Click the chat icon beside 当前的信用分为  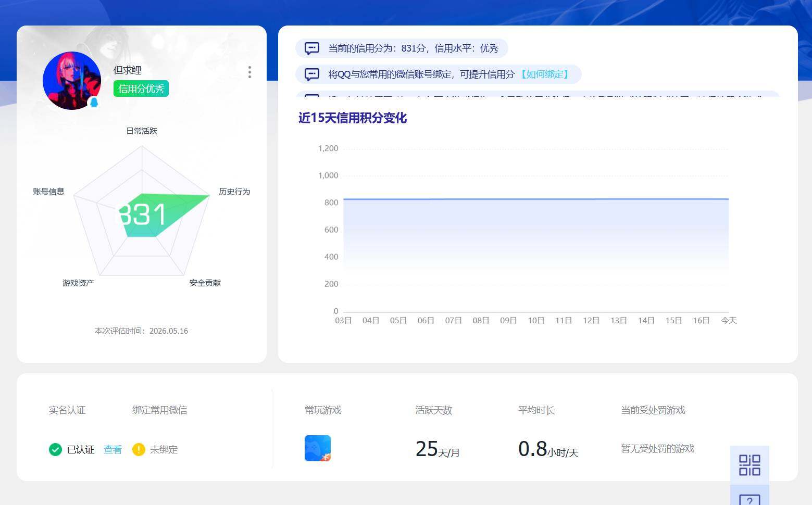(311, 48)
